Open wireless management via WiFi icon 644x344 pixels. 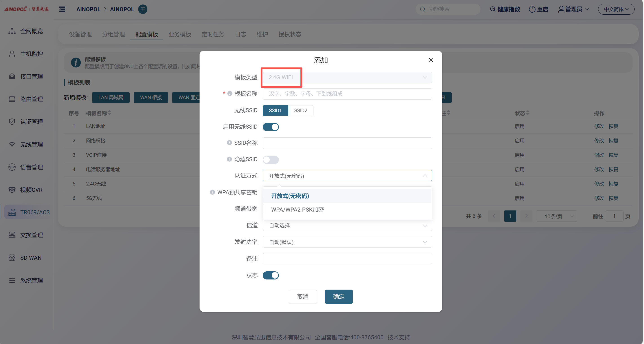[x=12, y=144]
